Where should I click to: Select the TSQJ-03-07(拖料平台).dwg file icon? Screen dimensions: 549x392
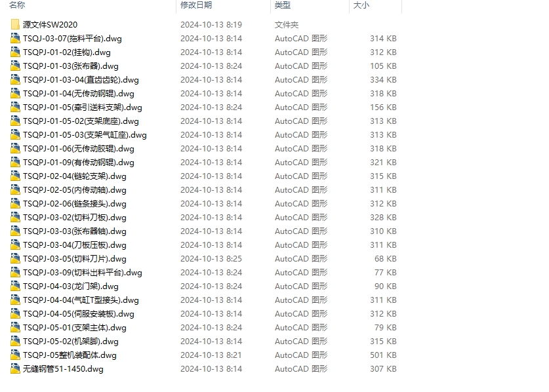(x=15, y=38)
